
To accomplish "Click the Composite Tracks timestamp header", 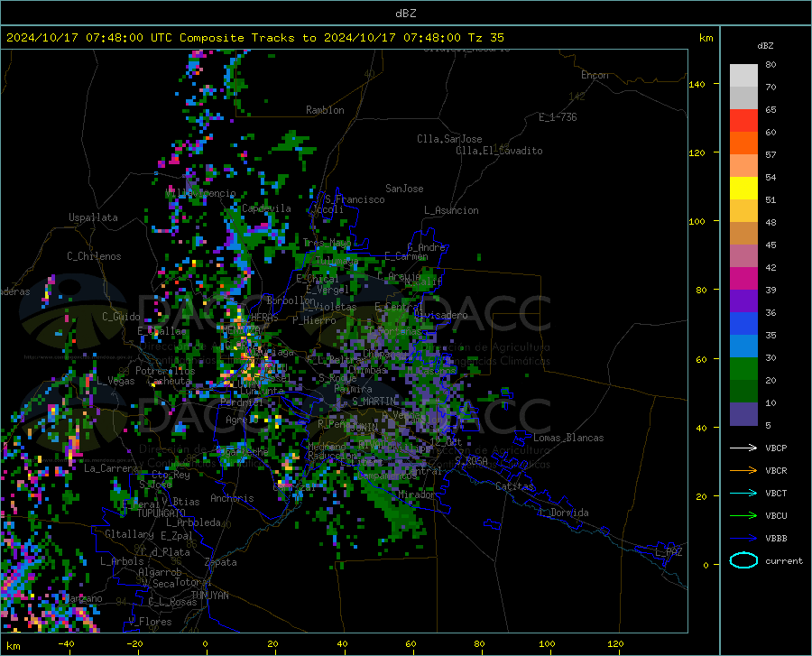I will (x=254, y=38).
